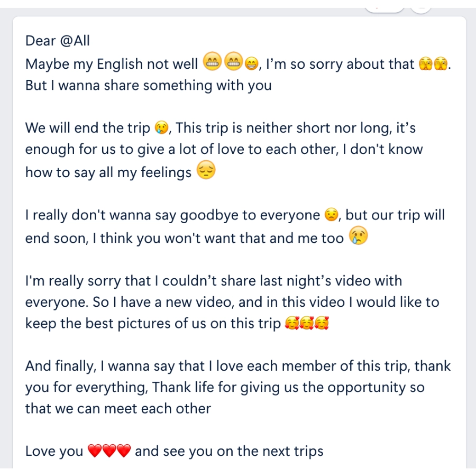This screenshot has width=476, height=476.
Task: Click the small grinning emoji before I'm
Action: pos(251,64)
